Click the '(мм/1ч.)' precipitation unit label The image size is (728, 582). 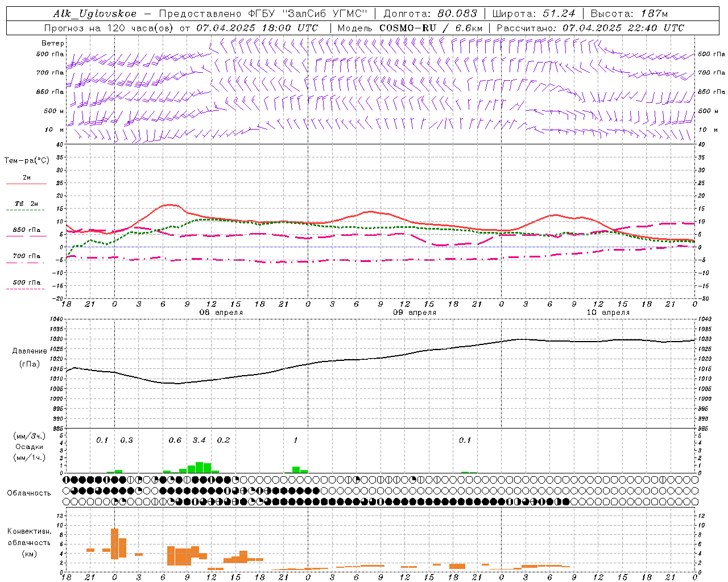[29, 458]
